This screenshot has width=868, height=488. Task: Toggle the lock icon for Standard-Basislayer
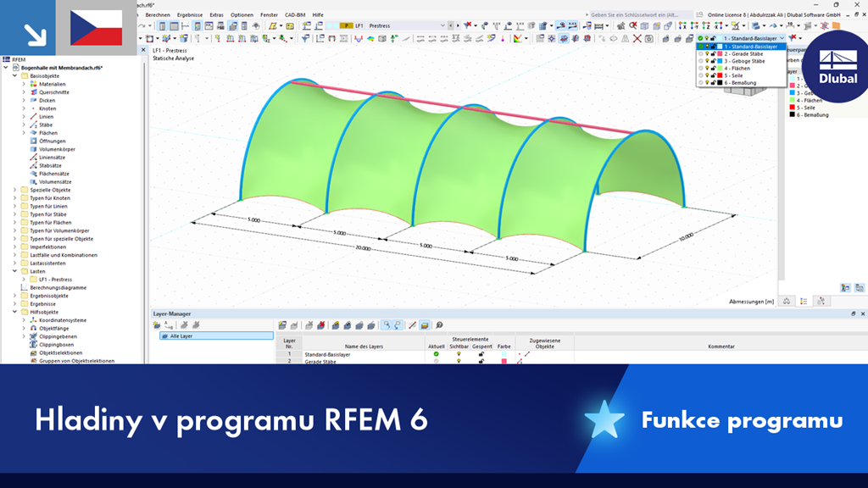pos(481,354)
